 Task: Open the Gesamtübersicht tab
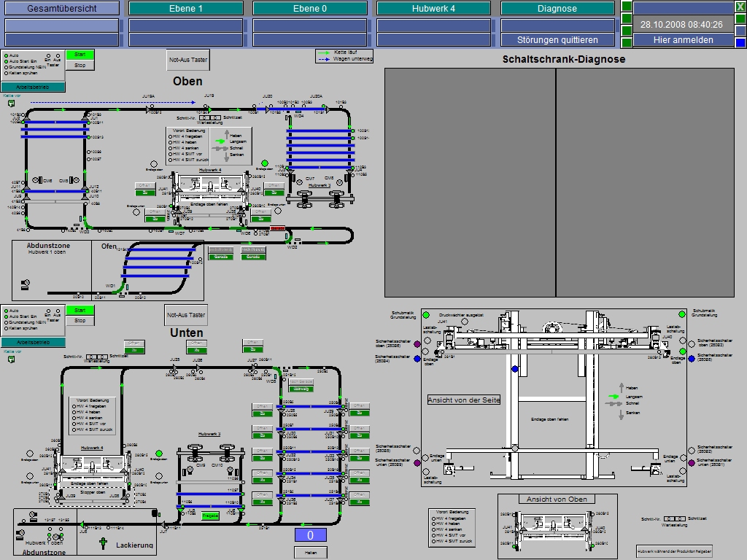pyautogui.click(x=61, y=8)
